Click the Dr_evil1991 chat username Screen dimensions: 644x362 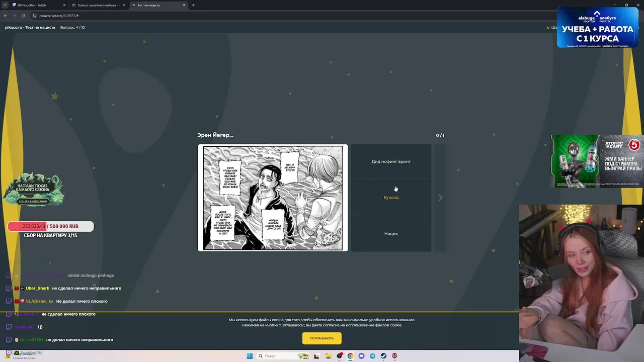pyautogui.click(x=31, y=340)
